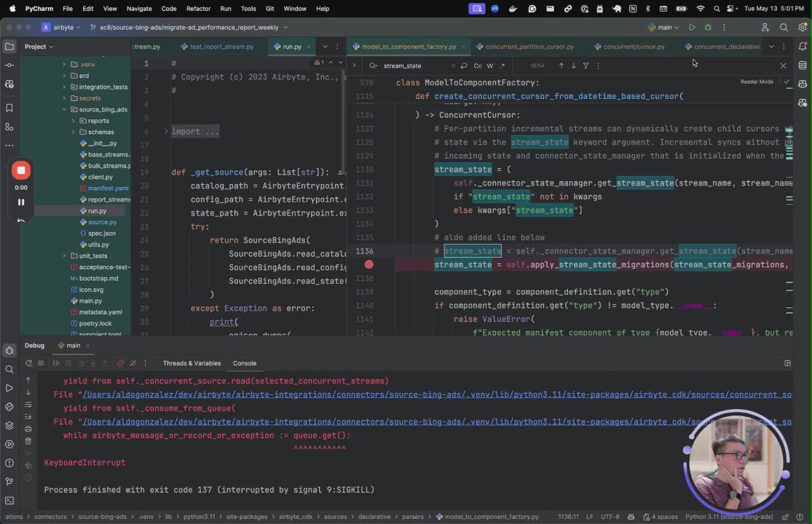The width and height of the screenshot is (812, 524).
Task: Click the red breakpoint dot in gutter
Action: coord(369,265)
